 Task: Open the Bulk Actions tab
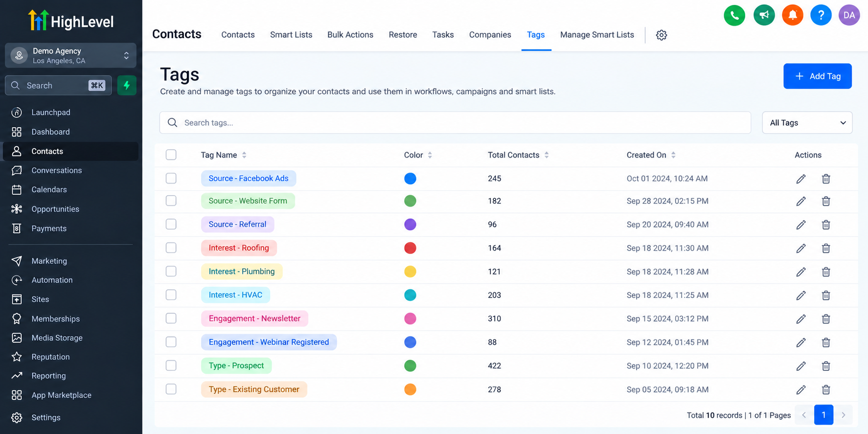pyautogui.click(x=350, y=35)
